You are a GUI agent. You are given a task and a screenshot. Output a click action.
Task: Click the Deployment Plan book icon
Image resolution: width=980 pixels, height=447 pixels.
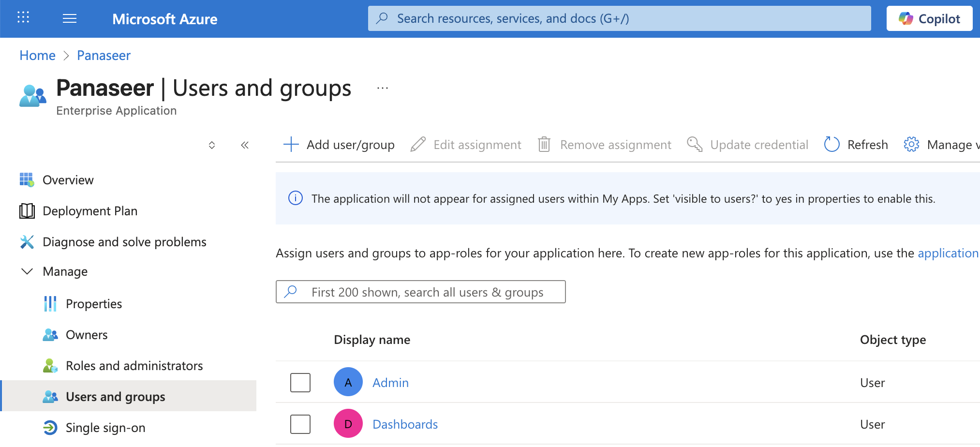(x=27, y=211)
